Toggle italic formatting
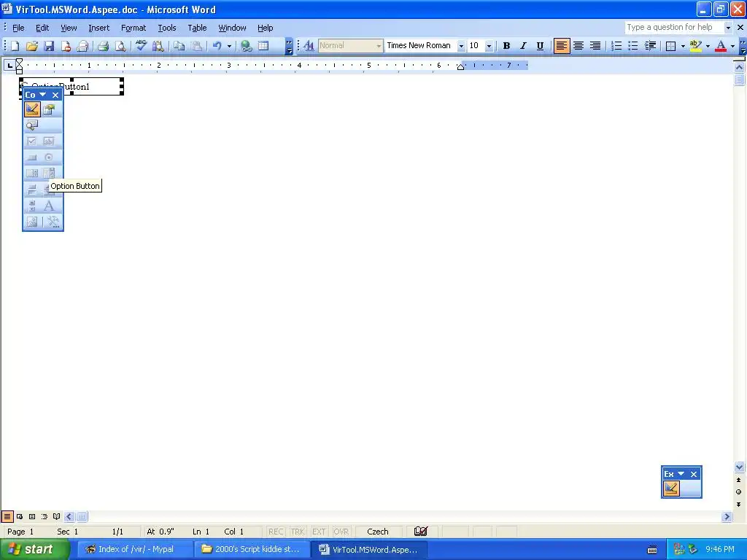This screenshot has height=560, width=747. (523, 46)
